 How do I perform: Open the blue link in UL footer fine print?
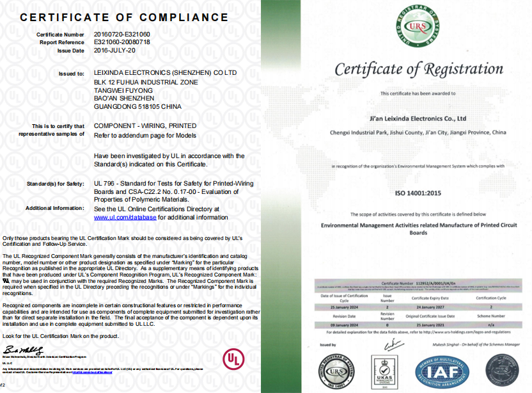click(x=92, y=373)
